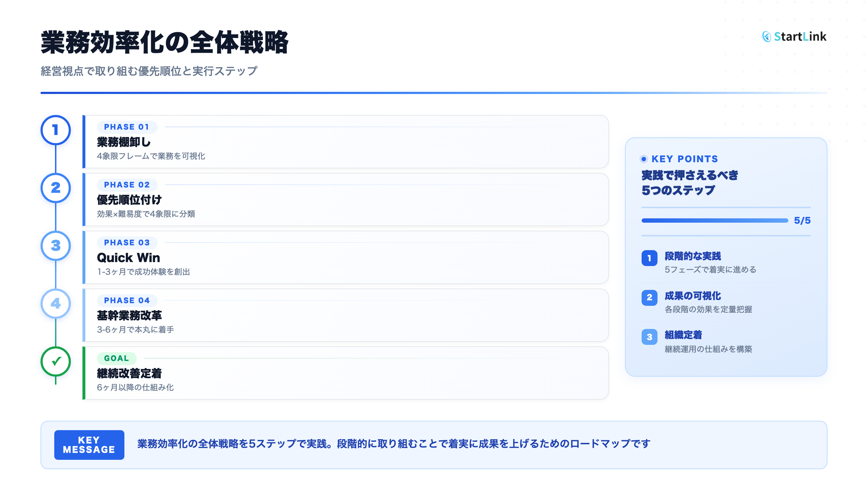Image resolution: width=868 pixels, height=488 pixels.
Task: Click the PHASE 02 label pill
Action: click(x=127, y=185)
